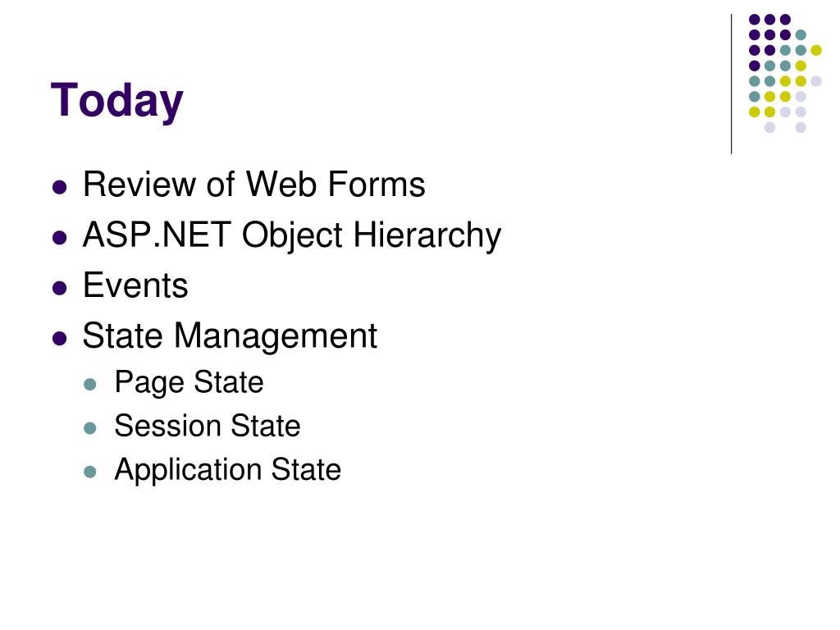Screen dimensions: 840x630
Task: Select the 'Events' bullet text
Action: [x=135, y=285]
